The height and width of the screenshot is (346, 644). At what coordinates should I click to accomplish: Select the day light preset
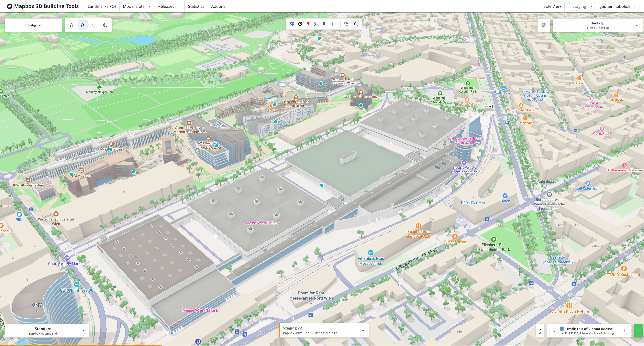coord(83,25)
